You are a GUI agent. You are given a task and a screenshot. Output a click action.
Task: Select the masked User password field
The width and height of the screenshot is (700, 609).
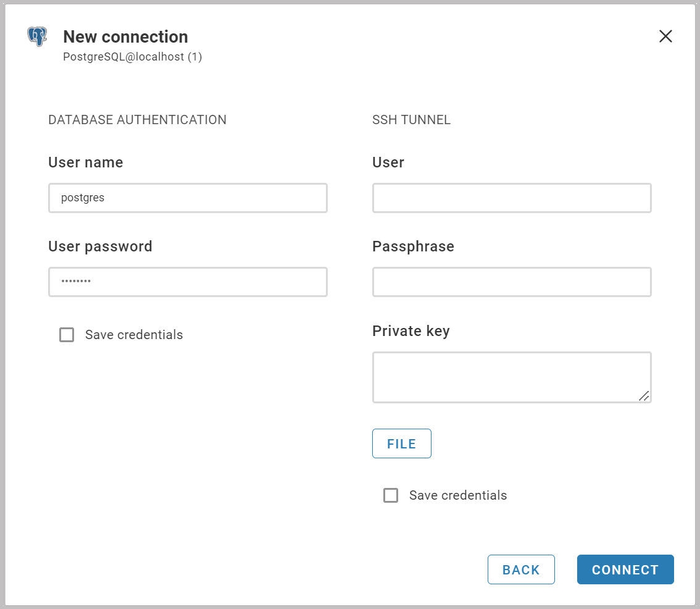[x=188, y=282]
